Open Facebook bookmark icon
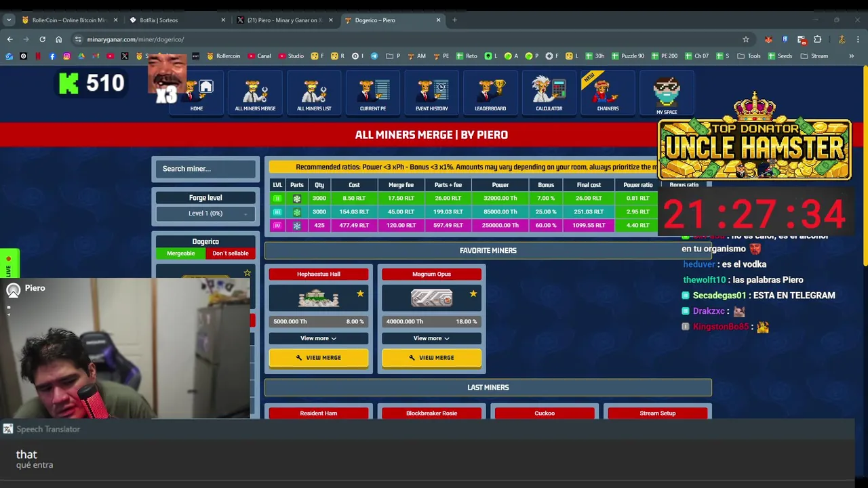This screenshot has height=488, width=868. (52, 56)
